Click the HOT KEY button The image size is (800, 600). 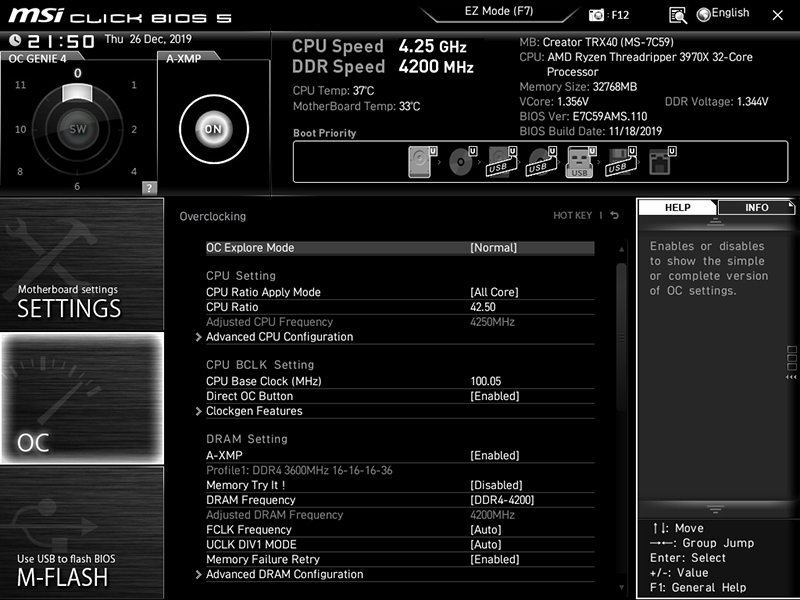[572, 215]
